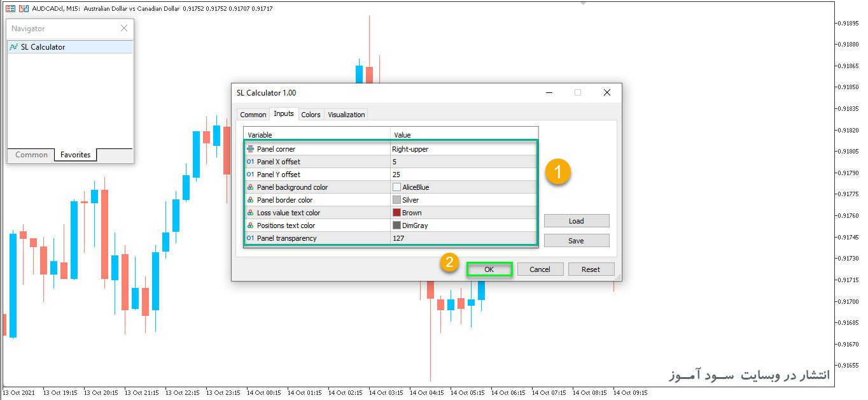
Task: Click the DimGray color swatch
Action: point(396,225)
